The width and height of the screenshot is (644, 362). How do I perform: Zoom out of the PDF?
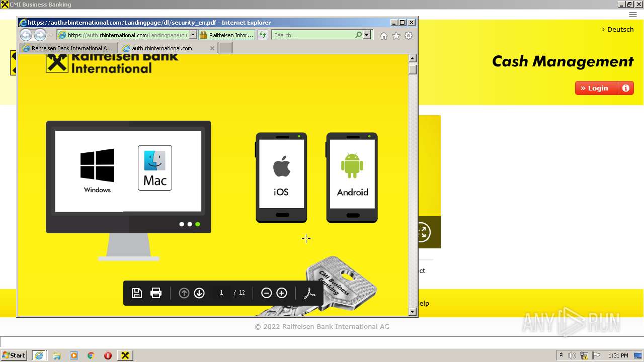[x=267, y=293]
